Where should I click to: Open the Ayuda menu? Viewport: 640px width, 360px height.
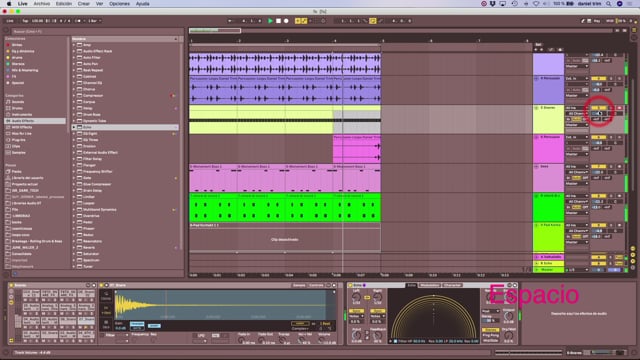pyautogui.click(x=142, y=4)
